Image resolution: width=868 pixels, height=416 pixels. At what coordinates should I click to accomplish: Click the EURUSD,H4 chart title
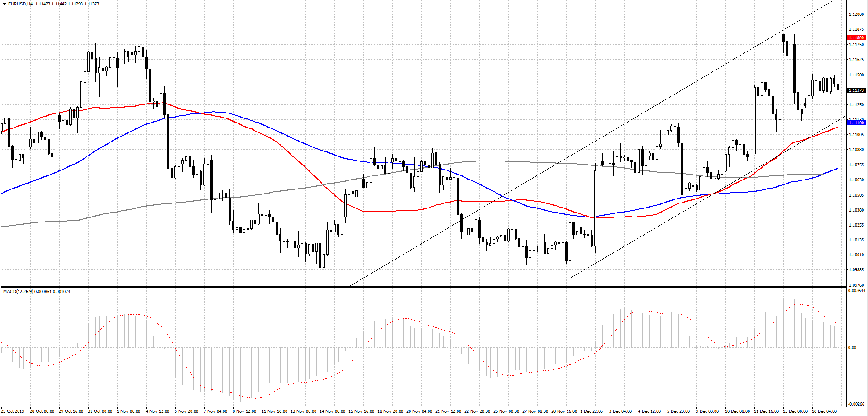pos(20,4)
